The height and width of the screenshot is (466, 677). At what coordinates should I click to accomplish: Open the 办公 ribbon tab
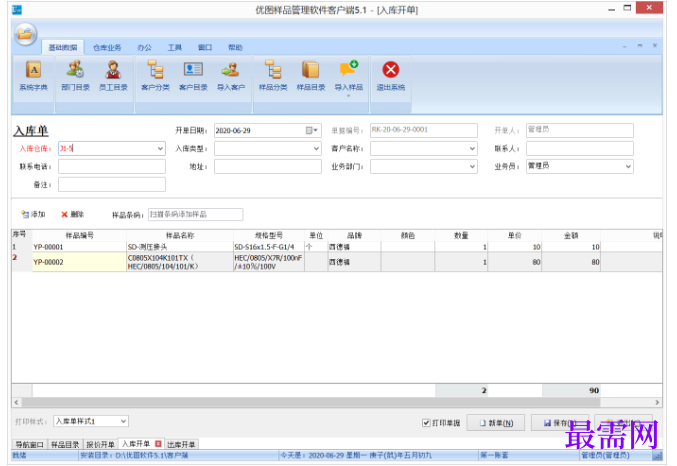click(x=145, y=48)
